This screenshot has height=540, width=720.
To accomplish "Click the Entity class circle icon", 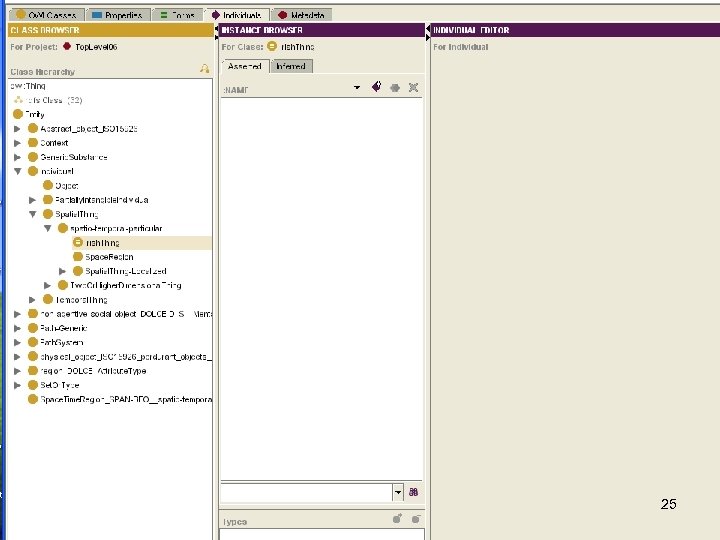I will tap(18, 114).
